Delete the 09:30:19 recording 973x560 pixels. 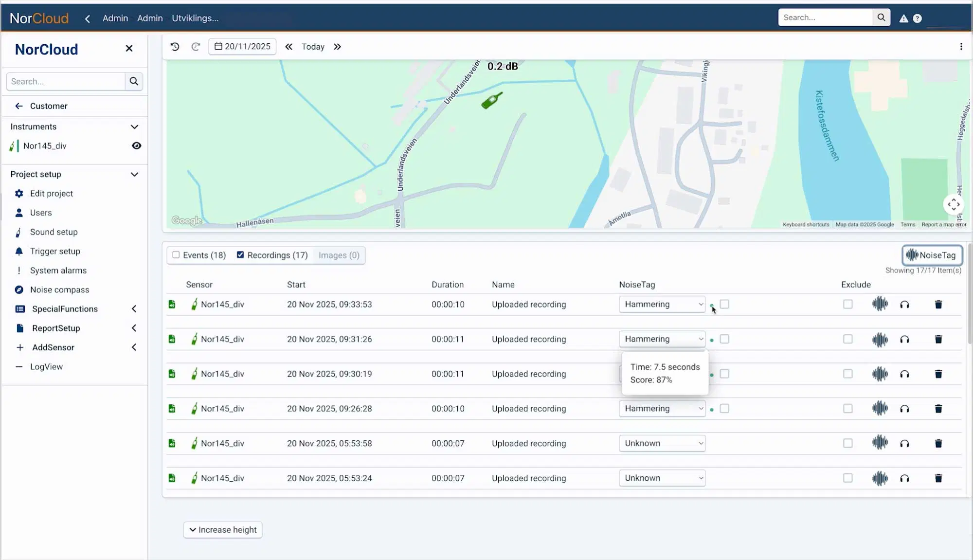(938, 374)
